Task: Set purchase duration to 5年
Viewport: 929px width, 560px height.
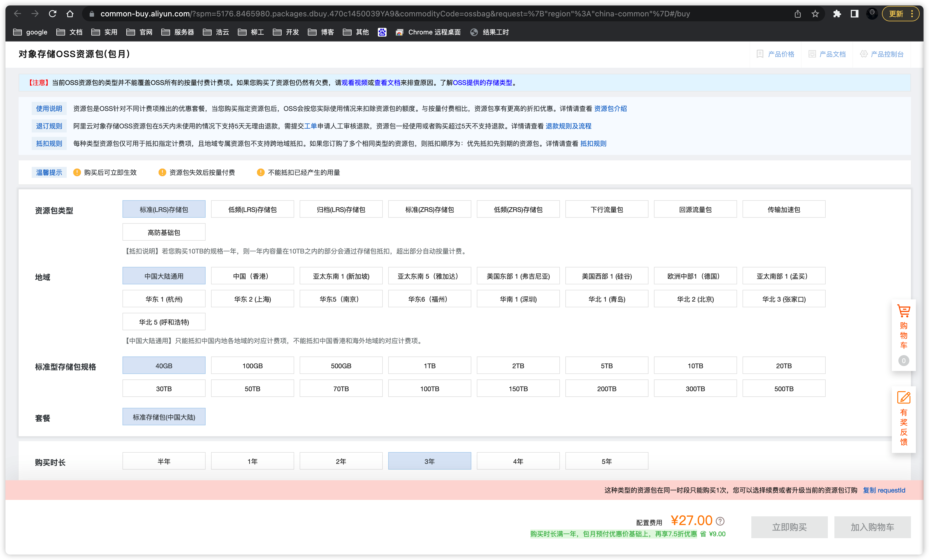Action: click(x=607, y=461)
